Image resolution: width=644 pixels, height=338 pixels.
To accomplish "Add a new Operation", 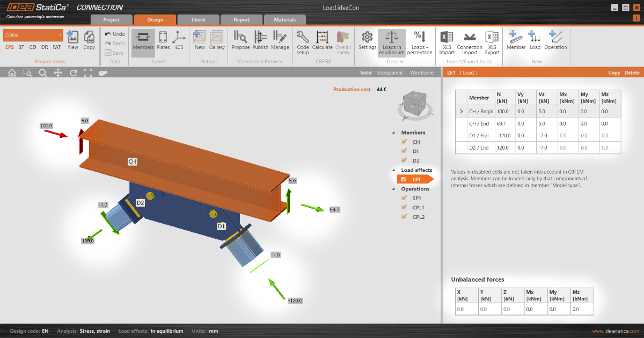I will 555,43.
